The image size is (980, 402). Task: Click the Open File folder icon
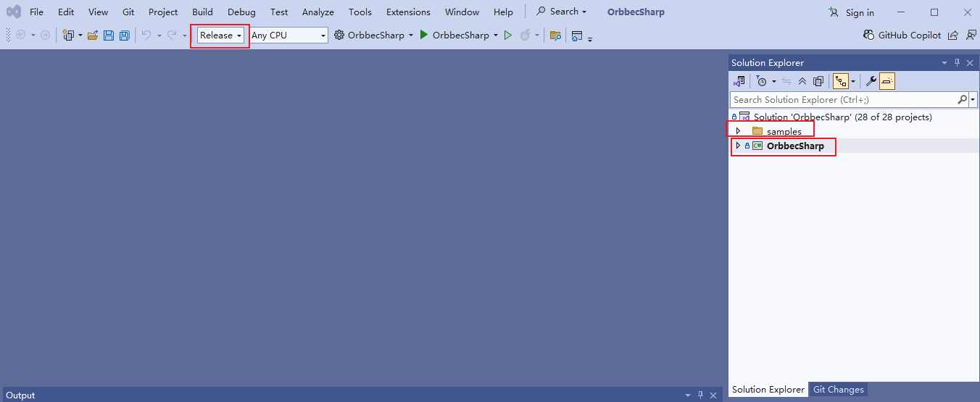[93, 35]
